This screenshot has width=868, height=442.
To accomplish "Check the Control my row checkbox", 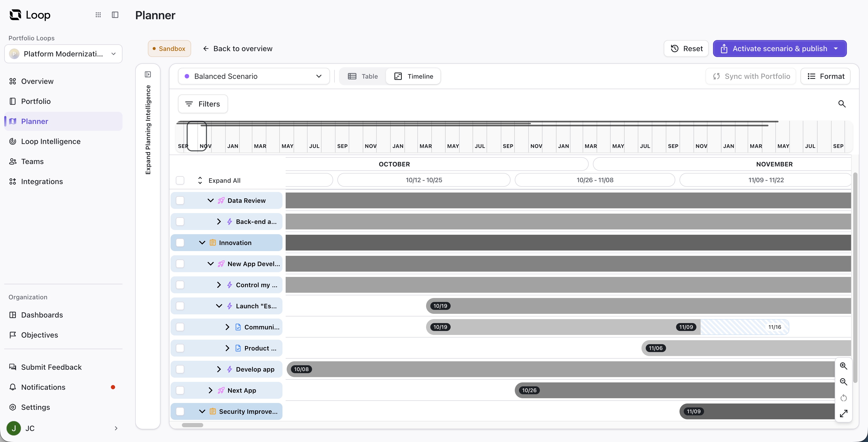I will (180, 285).
